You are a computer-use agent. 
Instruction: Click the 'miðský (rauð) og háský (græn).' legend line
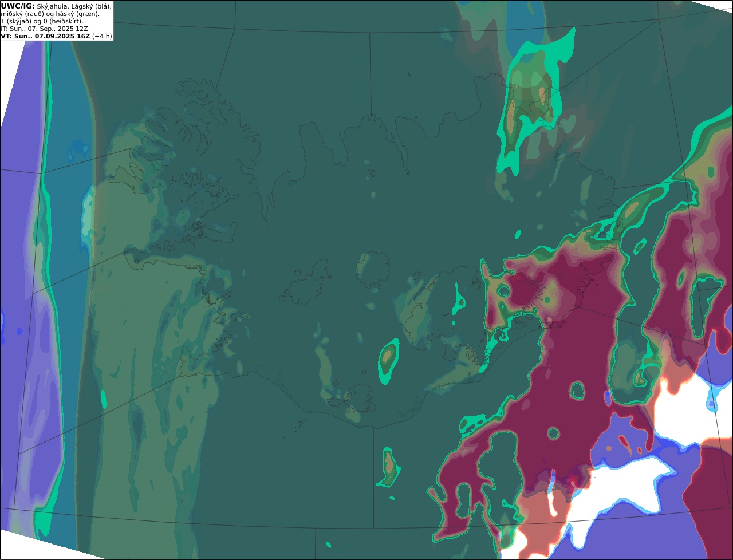point(50,13)
